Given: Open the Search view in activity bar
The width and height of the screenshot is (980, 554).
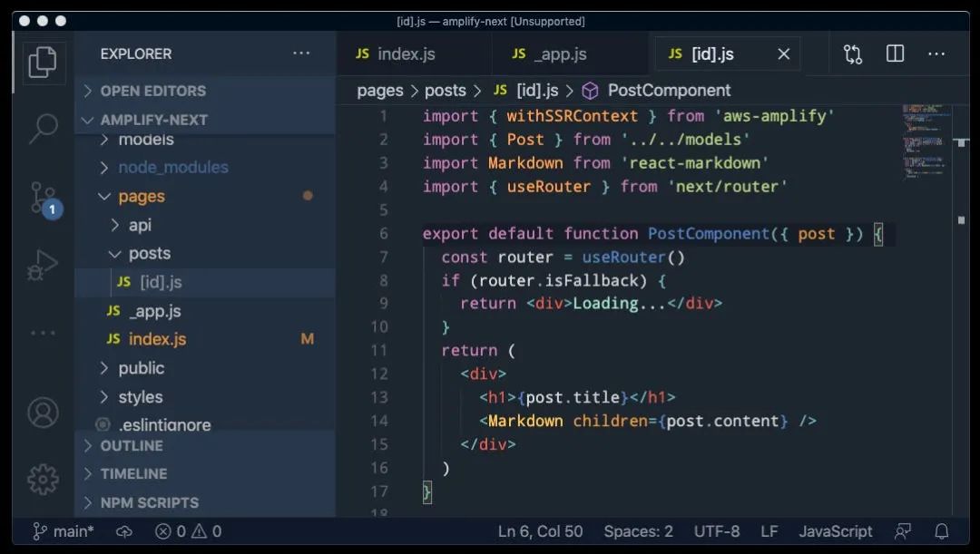Looking at the screenshot, I should click(43, 130).
